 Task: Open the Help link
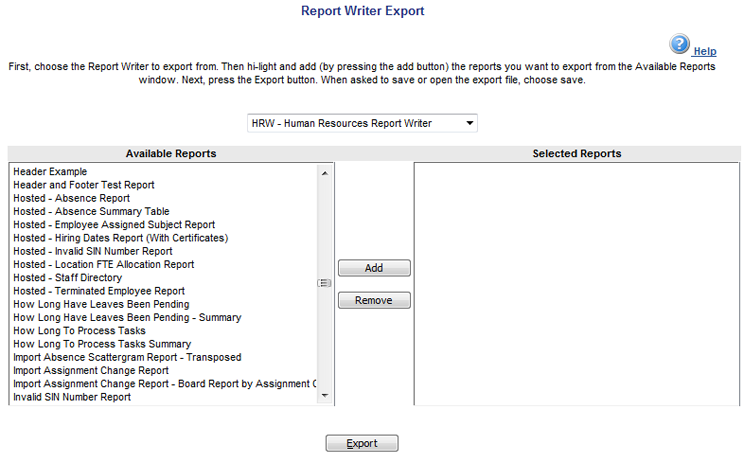pos(704,51)
